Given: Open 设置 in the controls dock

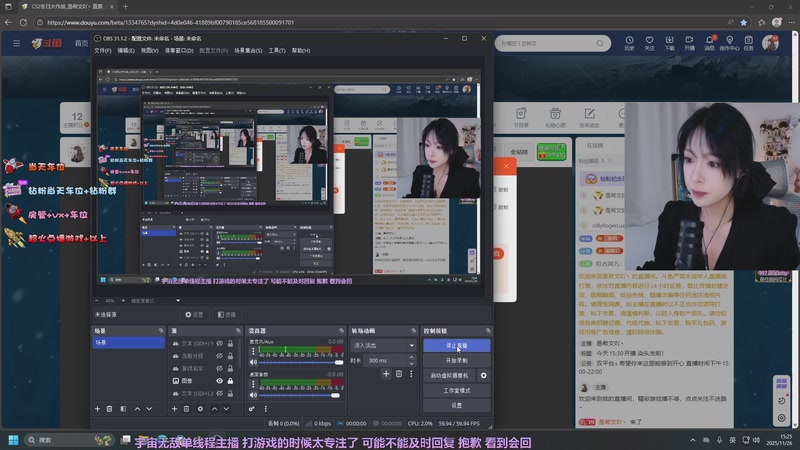Looking at the screenshot, I should tap(457, 405).
